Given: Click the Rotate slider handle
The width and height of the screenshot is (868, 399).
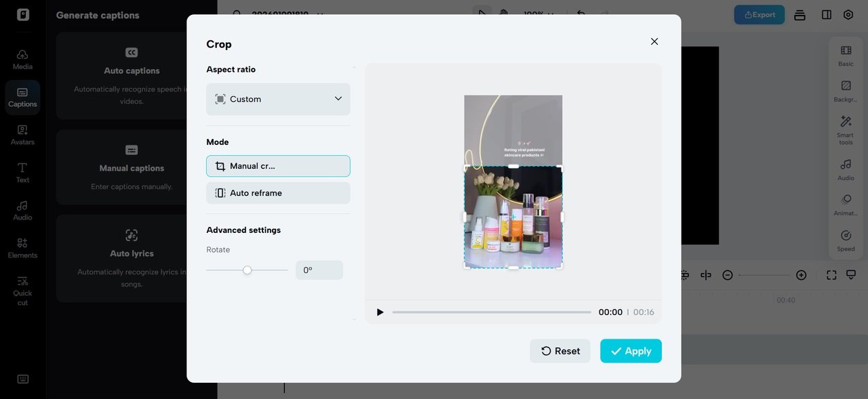Looking at the screenshot, I should 248,270.
